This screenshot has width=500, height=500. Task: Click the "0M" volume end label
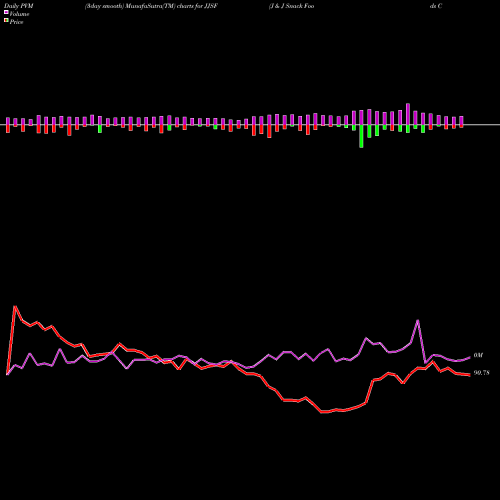pos(478,355)
